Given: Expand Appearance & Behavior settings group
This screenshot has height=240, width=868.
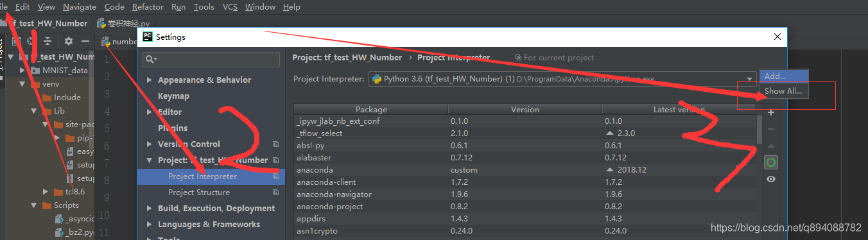Looking at the screenshot, I should pos(150,80).
